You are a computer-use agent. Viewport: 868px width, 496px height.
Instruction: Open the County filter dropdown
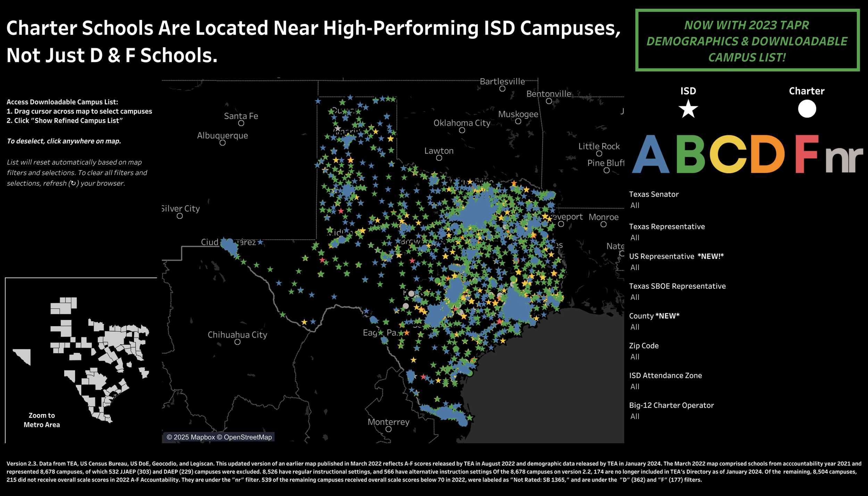[635, 327]
